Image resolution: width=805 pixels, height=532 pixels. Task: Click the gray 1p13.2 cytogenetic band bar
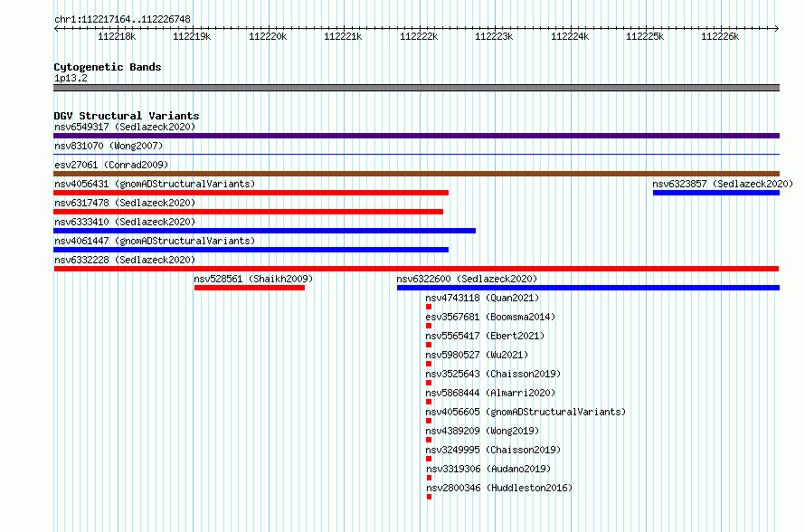[416, 88]
